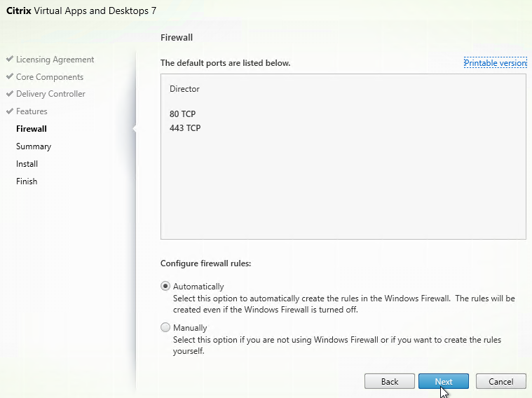The image size is (532, 398).
Task: Click the checkmark icon beside Features
Action: (9, 111)
